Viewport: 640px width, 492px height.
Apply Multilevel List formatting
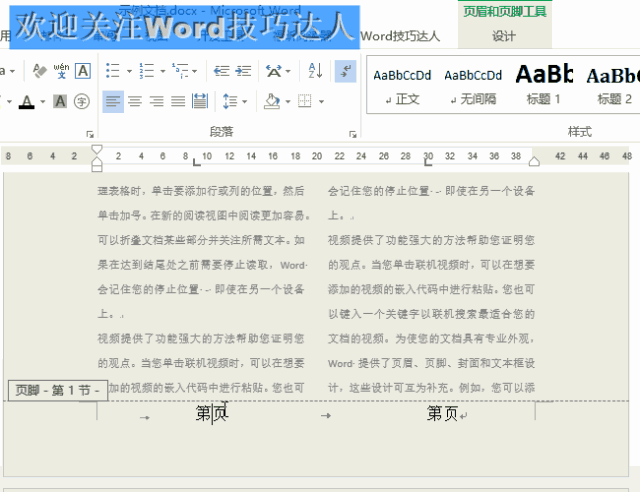tap(180, 71)
